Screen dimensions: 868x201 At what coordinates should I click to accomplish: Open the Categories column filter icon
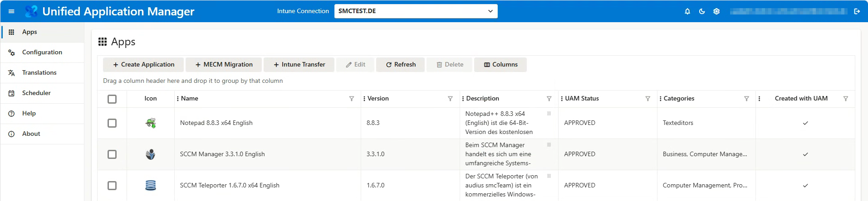click(x=746, y=99)
